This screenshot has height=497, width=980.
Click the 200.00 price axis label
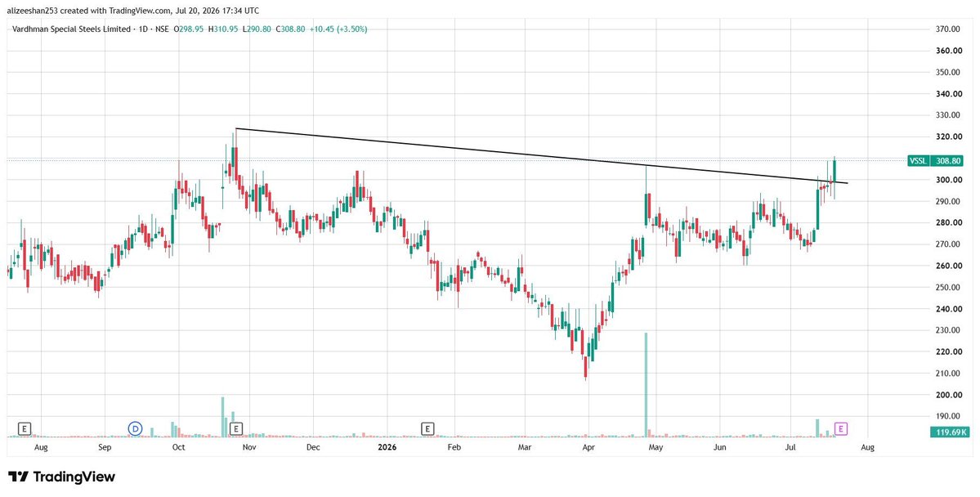(x=948, y=395)
